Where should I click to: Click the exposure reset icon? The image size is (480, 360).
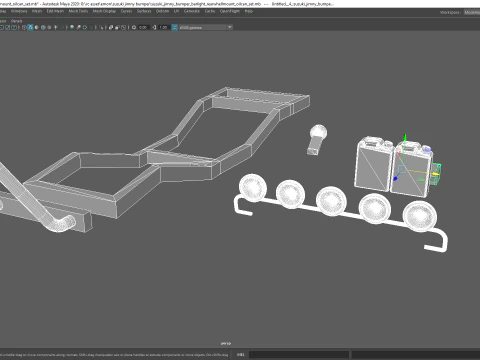coord(134,27)
